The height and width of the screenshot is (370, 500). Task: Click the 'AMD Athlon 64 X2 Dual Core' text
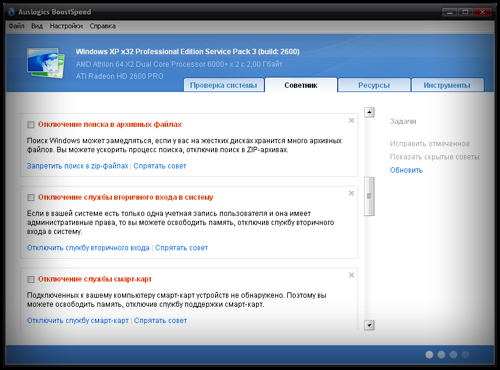[x=179, y=64]
